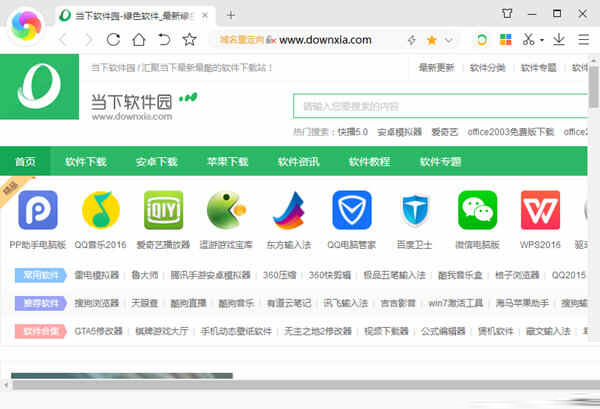Image resolution: width=600 pixels, height=409 pixels.
Task: Click the site search input field
Action: point(440,106)
